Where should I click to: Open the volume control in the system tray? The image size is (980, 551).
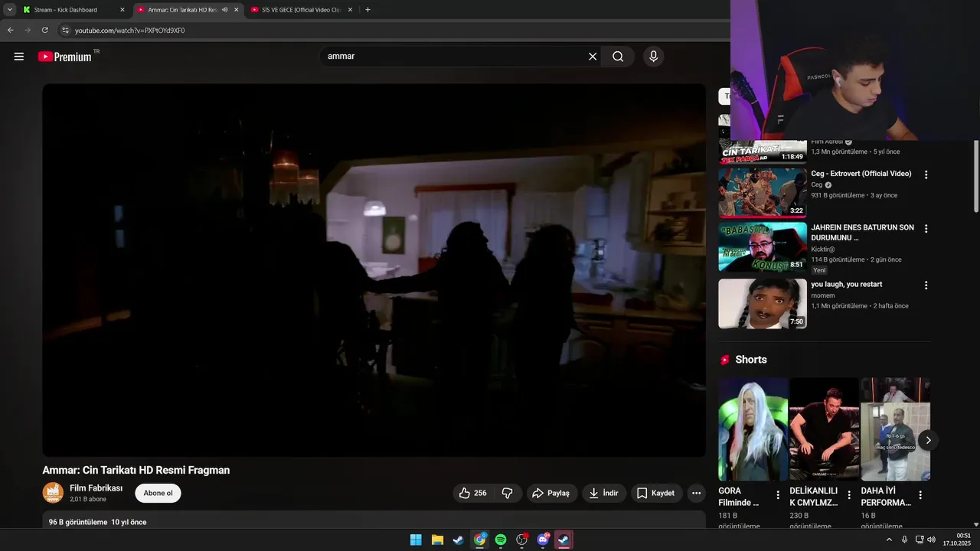click(x=931, y=540)
